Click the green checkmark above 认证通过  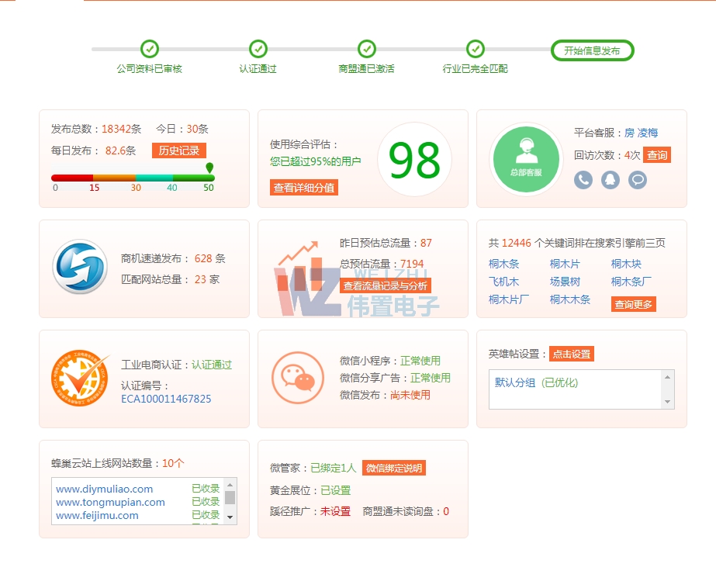pyautogui.click(x=257, y=47)
